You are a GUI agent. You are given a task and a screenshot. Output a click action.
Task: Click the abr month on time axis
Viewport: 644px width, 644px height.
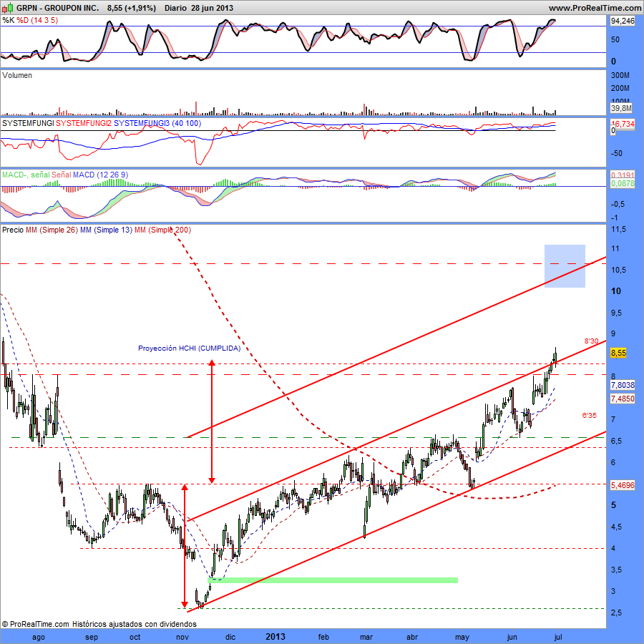[x=412, y=638]
